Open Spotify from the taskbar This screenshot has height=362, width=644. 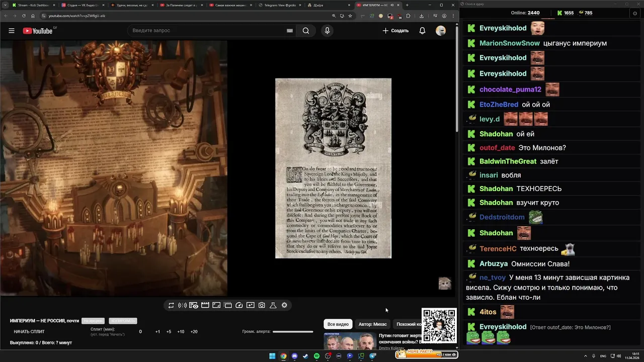316,356
